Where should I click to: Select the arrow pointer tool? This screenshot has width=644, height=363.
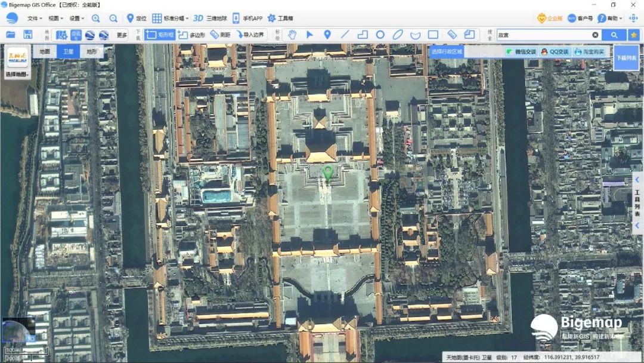pos(309,35)
